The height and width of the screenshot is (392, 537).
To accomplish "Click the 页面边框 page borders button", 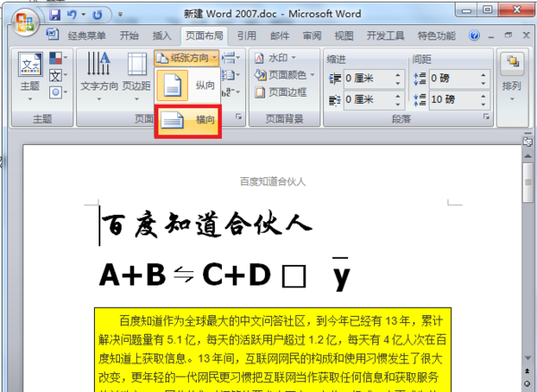I will point(280,92).
